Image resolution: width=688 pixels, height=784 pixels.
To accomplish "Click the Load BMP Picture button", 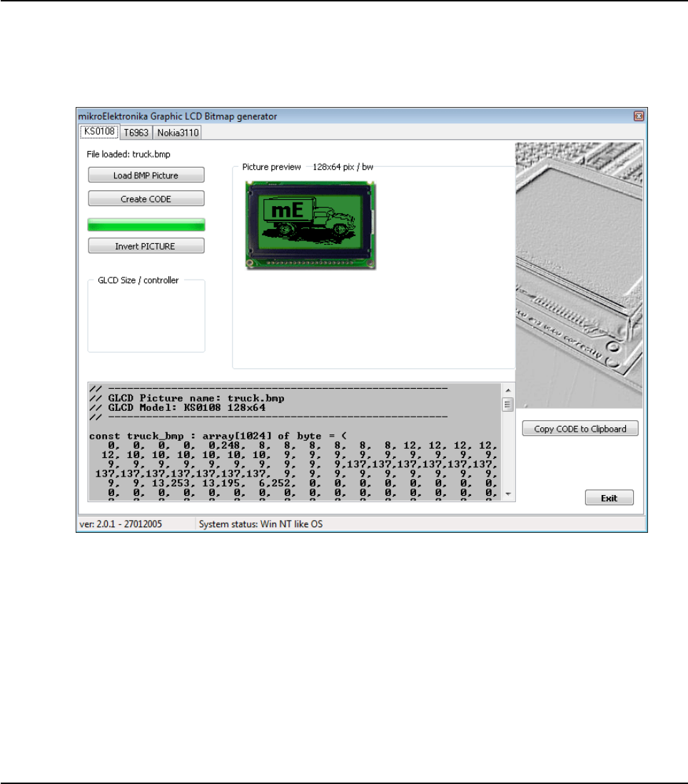I will pos(146,175).
